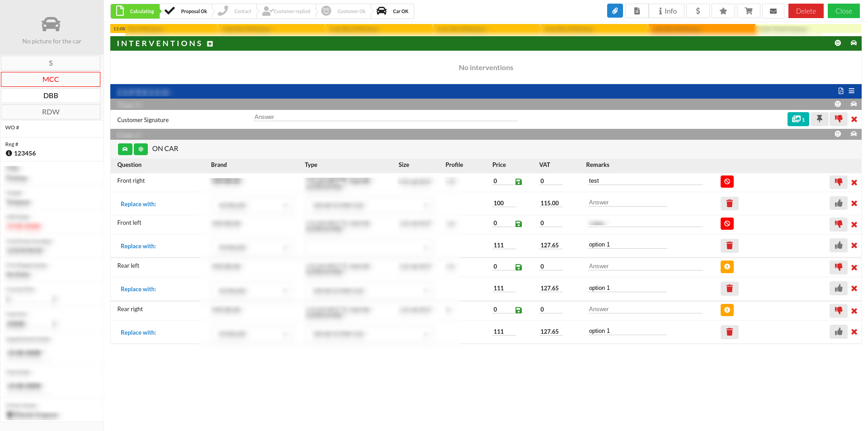Click trash icon under Rear right replacement
This screenshot has height=431, width=868.
(x=730, y=332)
